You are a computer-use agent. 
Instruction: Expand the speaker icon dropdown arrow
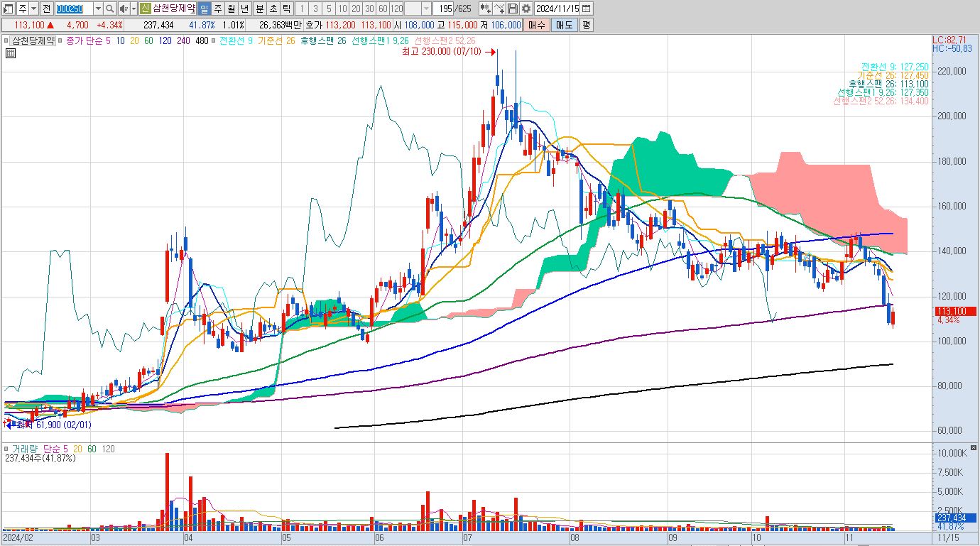tap(134, 9)
